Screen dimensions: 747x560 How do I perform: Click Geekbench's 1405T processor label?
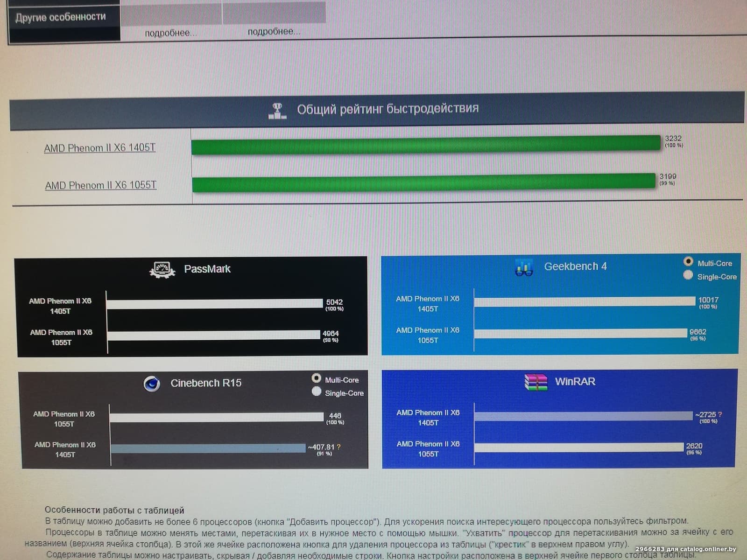point(428,304)
